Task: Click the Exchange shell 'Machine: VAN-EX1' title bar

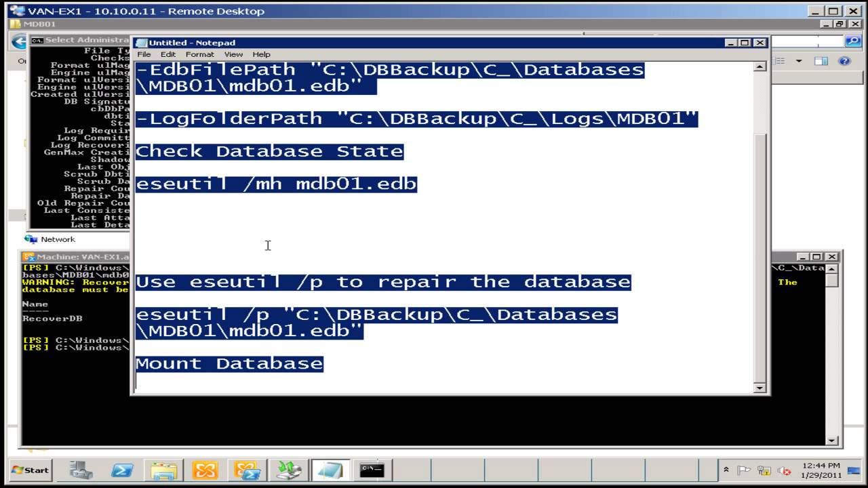Action: (77, 257)
